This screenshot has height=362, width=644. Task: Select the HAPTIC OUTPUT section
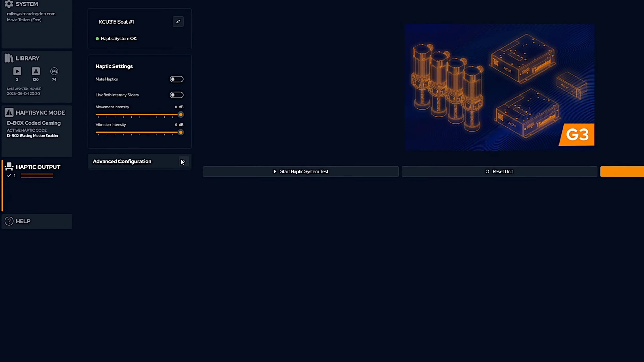point(37,185)
